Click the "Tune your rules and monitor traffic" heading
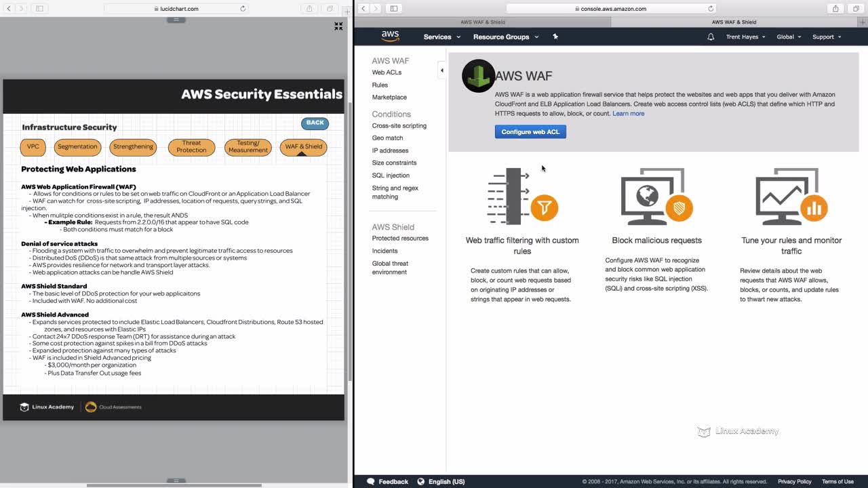The height and width of the screenshot is (488, 868). coord(791,245)
